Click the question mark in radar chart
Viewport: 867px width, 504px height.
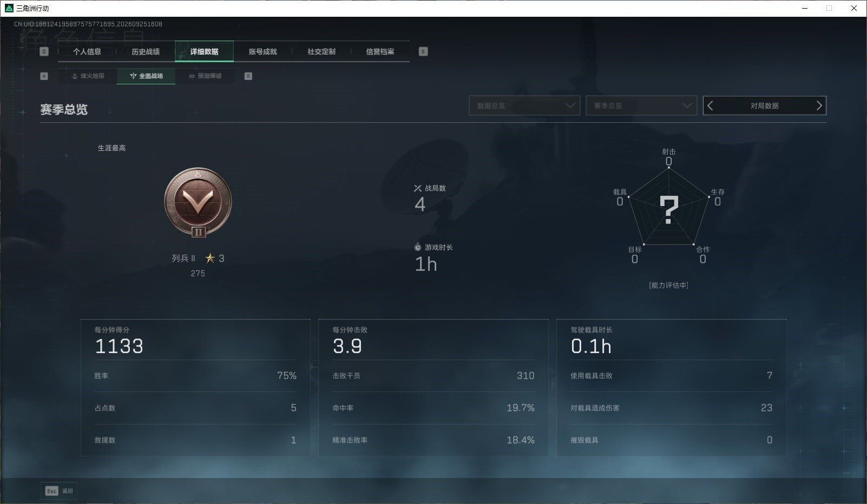[669, 210]
